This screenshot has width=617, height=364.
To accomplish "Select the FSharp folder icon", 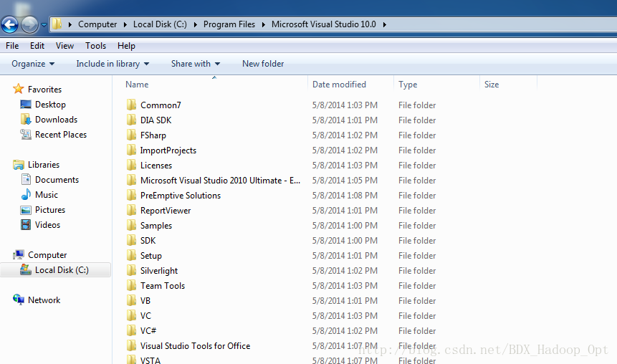I will 131,135.
